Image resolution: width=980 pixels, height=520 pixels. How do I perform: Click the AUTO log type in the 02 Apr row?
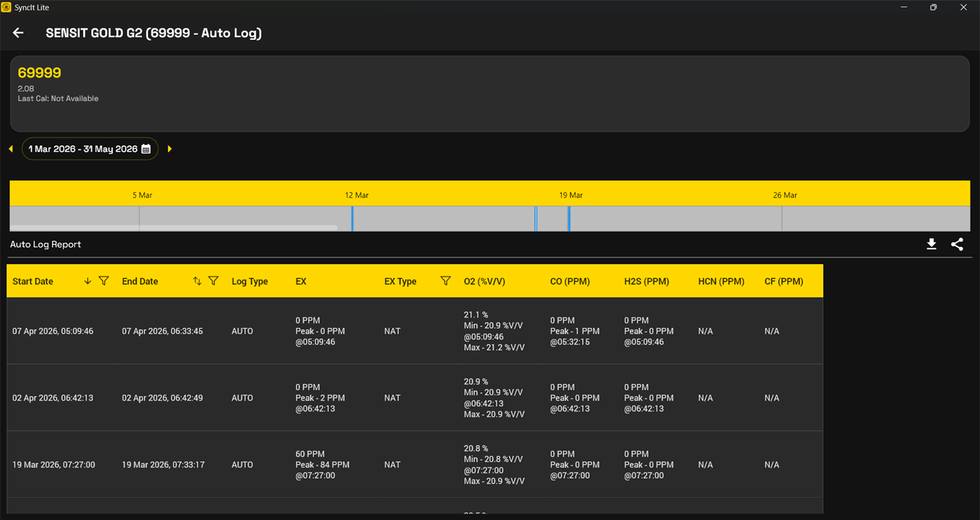(x=242, y=398)
